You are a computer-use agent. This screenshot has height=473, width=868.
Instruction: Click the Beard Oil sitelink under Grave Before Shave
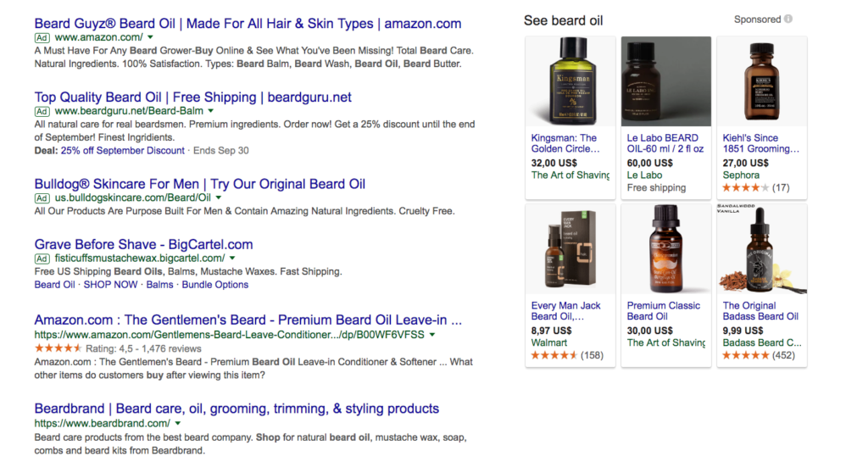(54, 285)
